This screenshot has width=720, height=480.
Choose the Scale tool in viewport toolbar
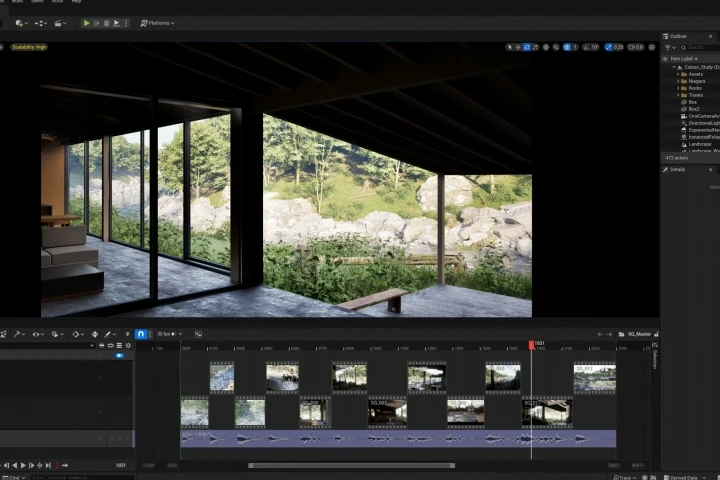tap(535, 47)
